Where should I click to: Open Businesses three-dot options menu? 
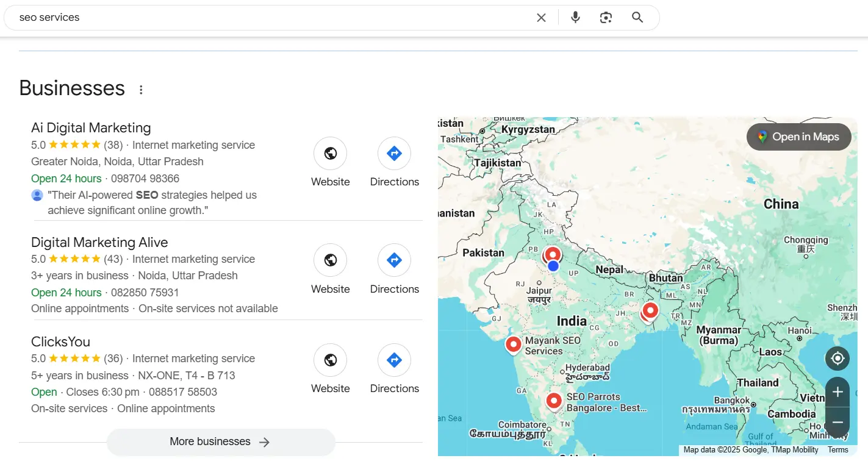(141, 90)
